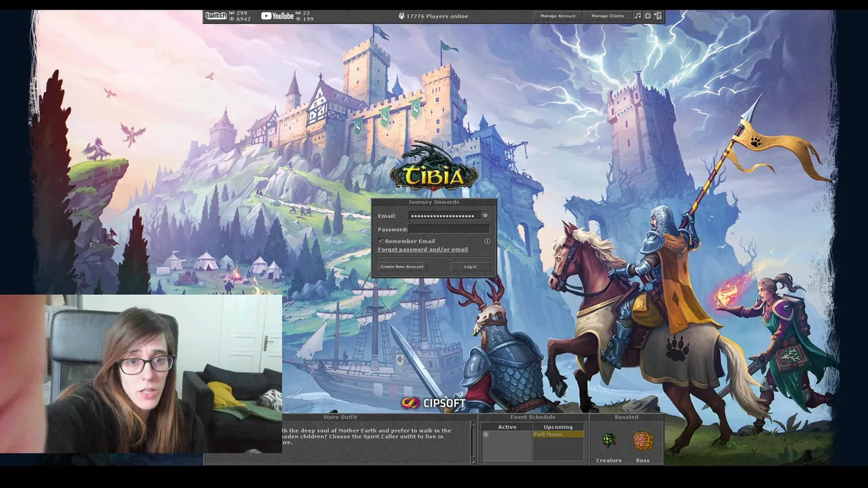Click the Active column header
868x488 pixels.
(x=507, y=427)
